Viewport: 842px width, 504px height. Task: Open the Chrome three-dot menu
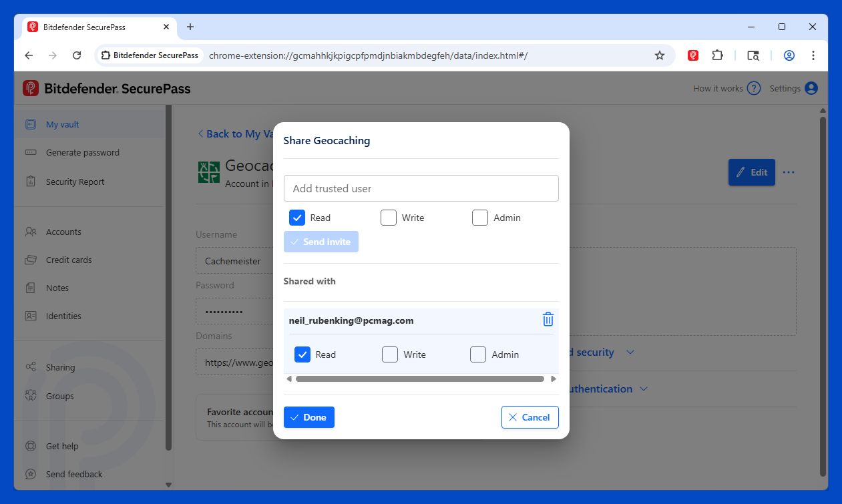click(813, 55)
